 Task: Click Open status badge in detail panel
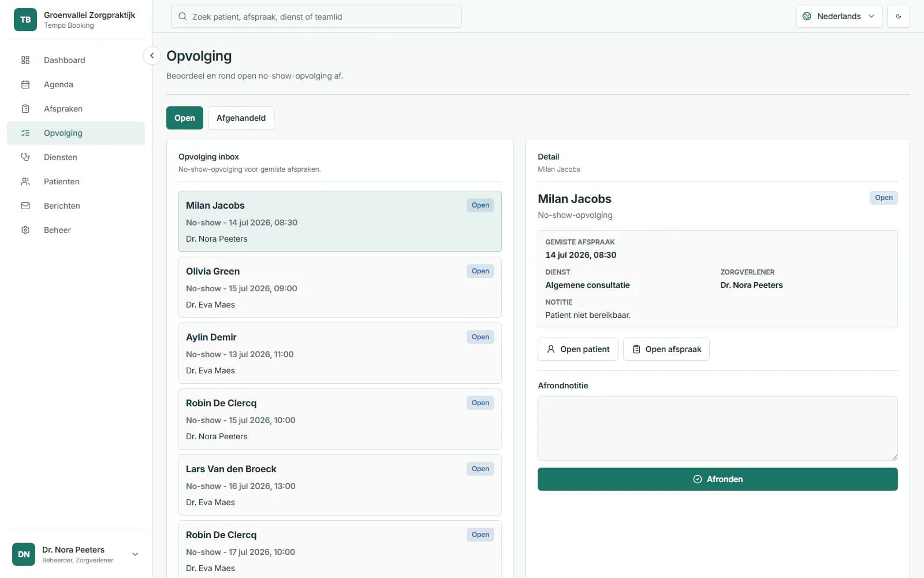click(x=884, y=198)
